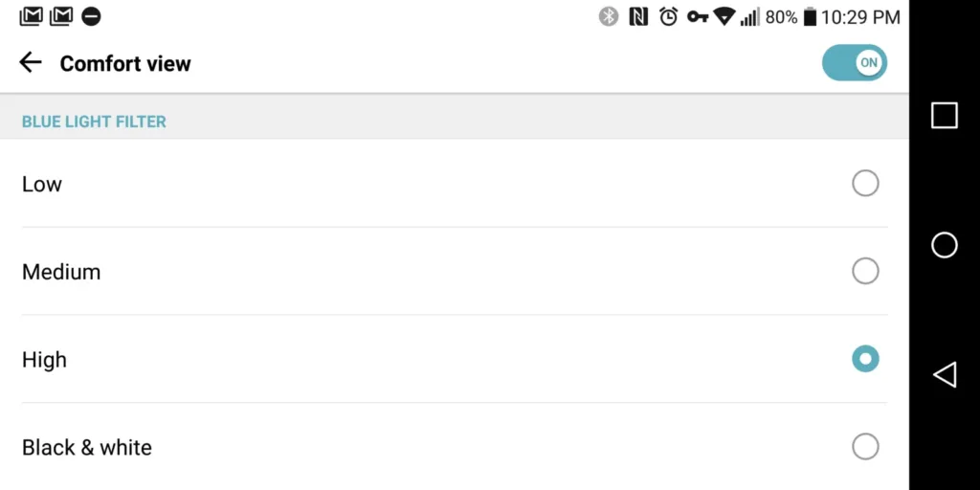Tap the NFC status icon
Screen dimensions: 980x490
638,17
